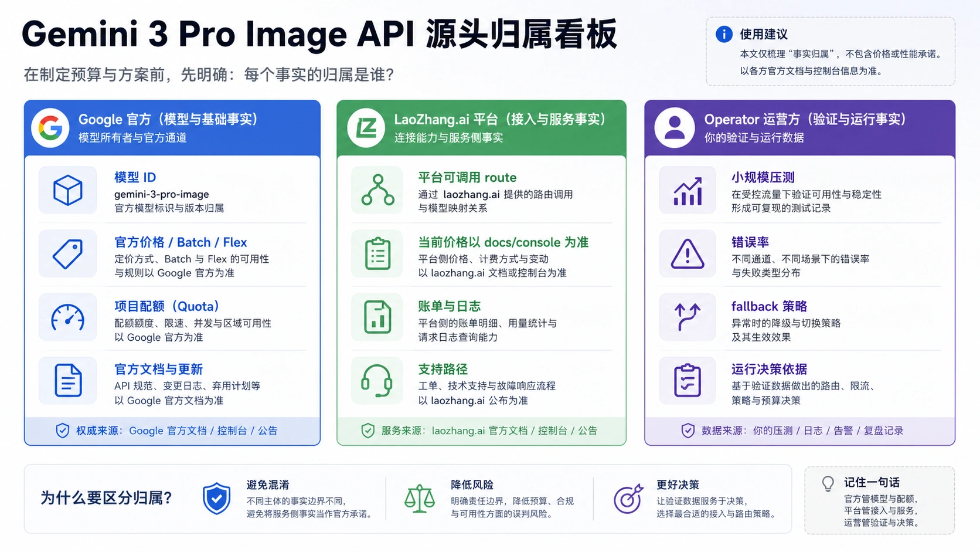This screenshot has width=980, height=552.
Task: Click the LaoZhang.ai LZ logo icon
Action: (366, 128)
